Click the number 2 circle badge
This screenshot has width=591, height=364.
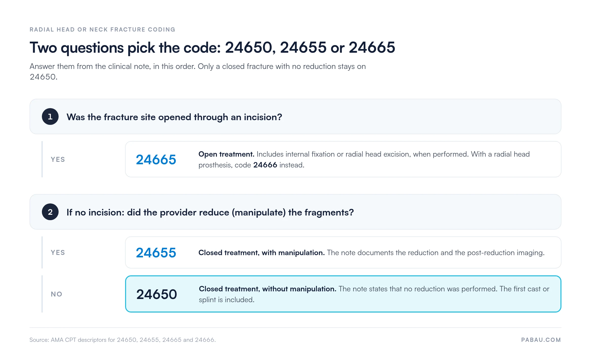pyautogui.click(x=50, y=212)
